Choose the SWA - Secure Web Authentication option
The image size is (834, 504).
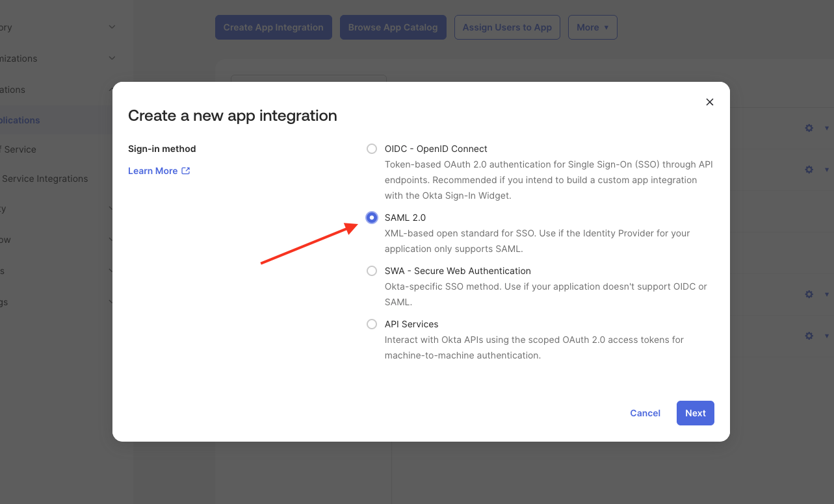tap(372, 271)
